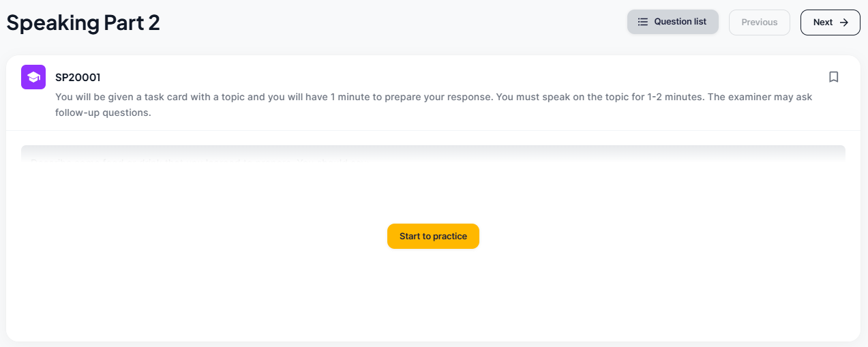This screenshot has height=347, width=868.
Task: Click the Speaking Part 2 heading
Action: click(x=83, y=22)
